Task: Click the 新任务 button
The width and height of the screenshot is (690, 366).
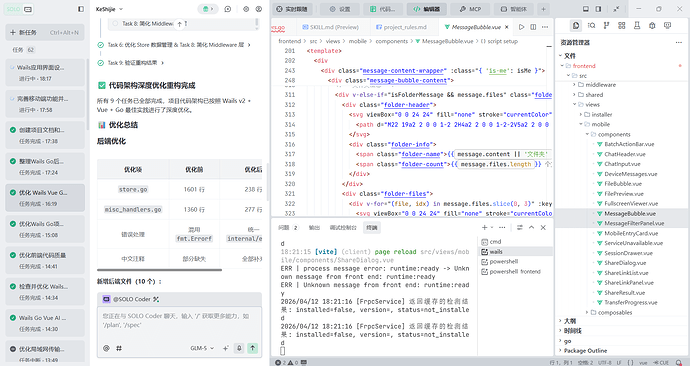Action: point(44,32)
